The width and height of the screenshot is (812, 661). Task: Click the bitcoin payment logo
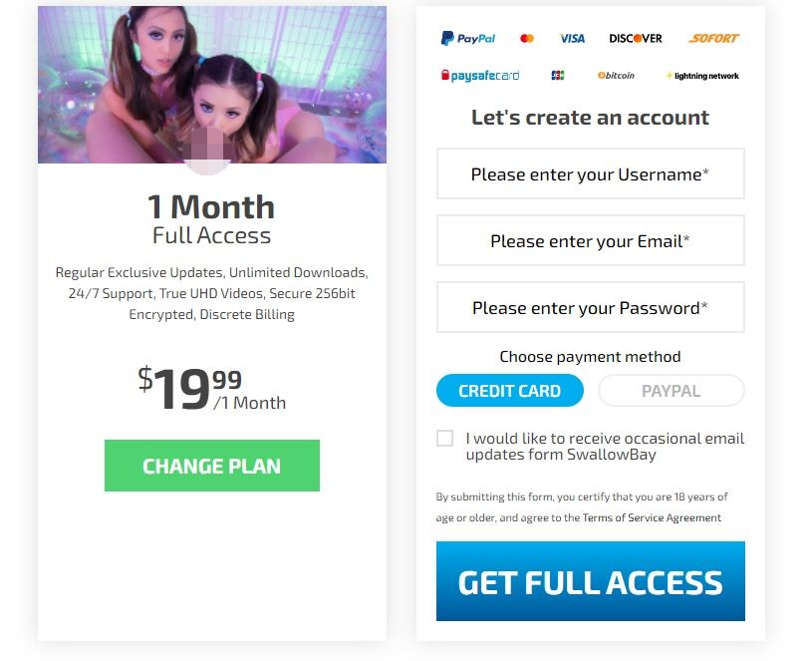[616, 76]
